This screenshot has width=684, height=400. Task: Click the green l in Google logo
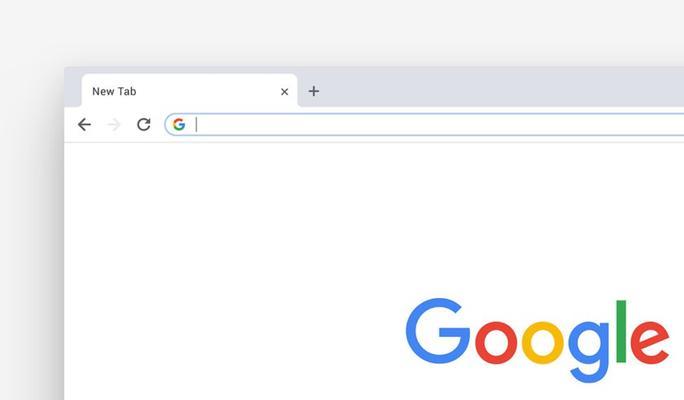click(621, 332)
